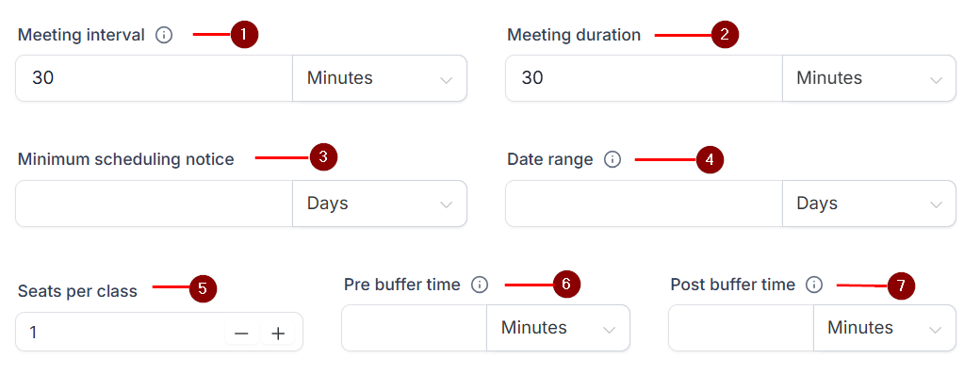Click into the Post buffer time input

742,328
